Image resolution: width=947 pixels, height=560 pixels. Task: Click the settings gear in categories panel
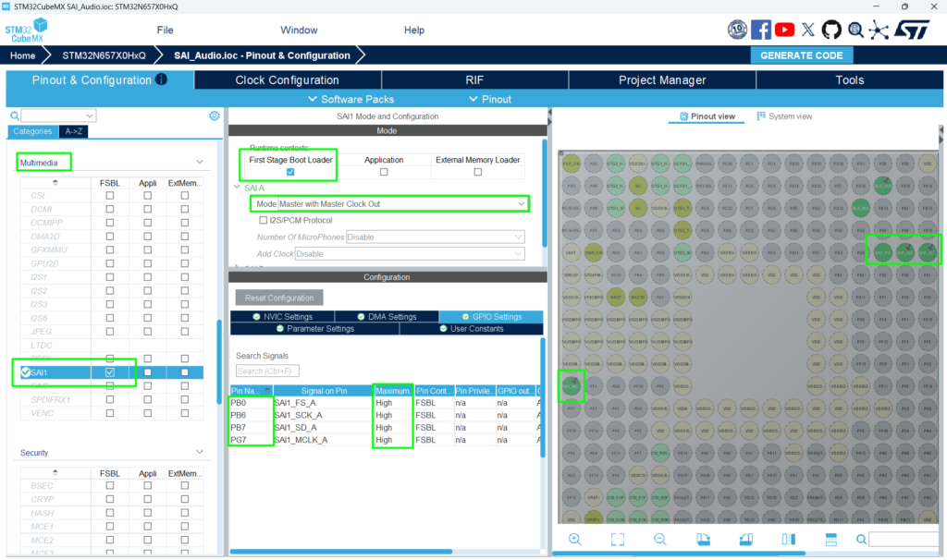click(x=215, y=116)
